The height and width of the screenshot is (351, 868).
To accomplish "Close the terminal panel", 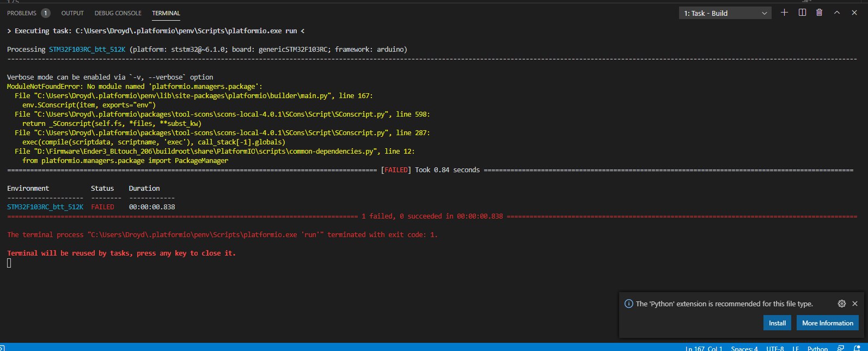I will [x=854, y=13].
